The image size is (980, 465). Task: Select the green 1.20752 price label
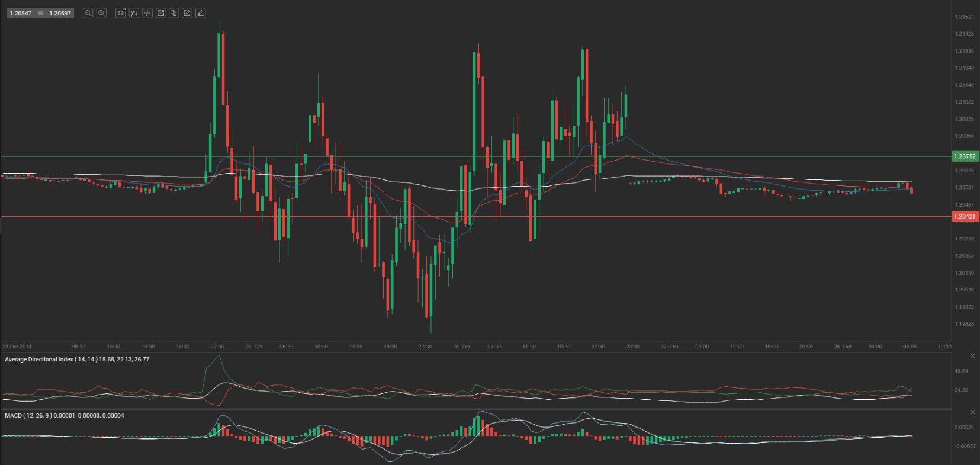click(x=965, y=156)
